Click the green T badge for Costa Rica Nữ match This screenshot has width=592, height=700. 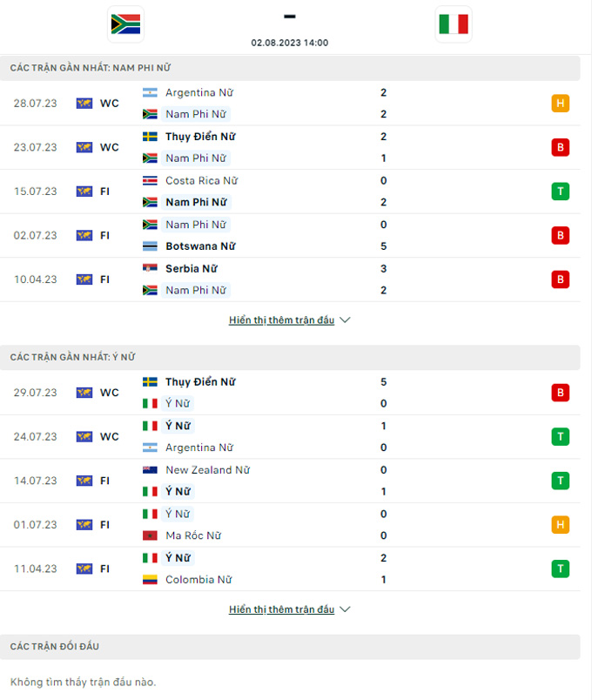pos(560,192)
